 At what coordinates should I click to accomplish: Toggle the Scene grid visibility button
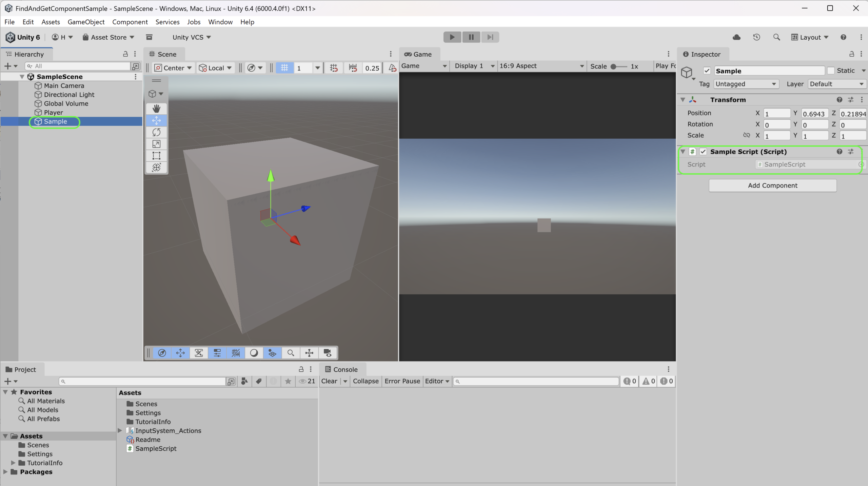(284, 68)
